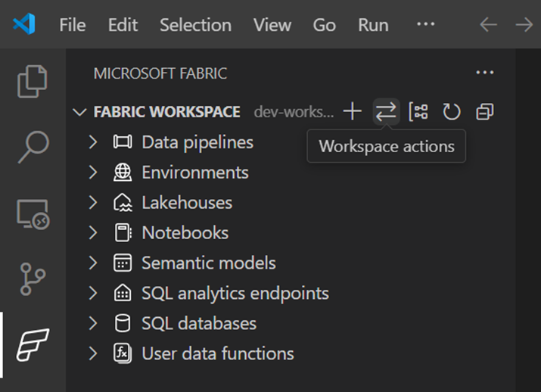Collapse the Fabric Workspace section chevron
Viewport: 541px width, 392px height.
pos(79,112)
